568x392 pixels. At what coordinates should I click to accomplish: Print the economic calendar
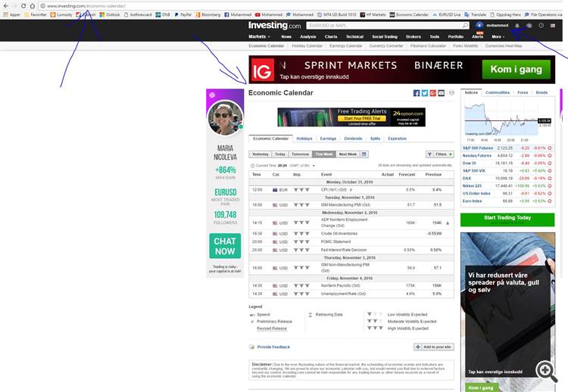(x=451, y=92)
